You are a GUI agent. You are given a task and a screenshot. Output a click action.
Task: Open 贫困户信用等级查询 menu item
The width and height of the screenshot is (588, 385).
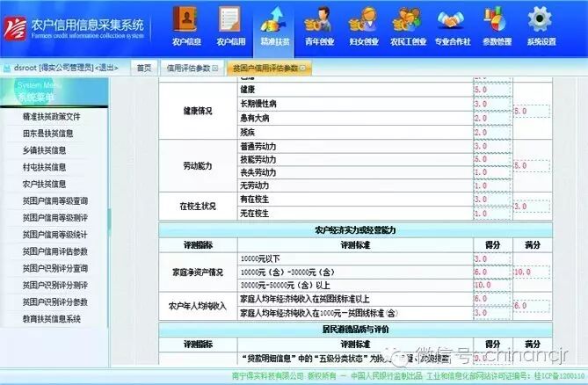[x=55, y=201]
